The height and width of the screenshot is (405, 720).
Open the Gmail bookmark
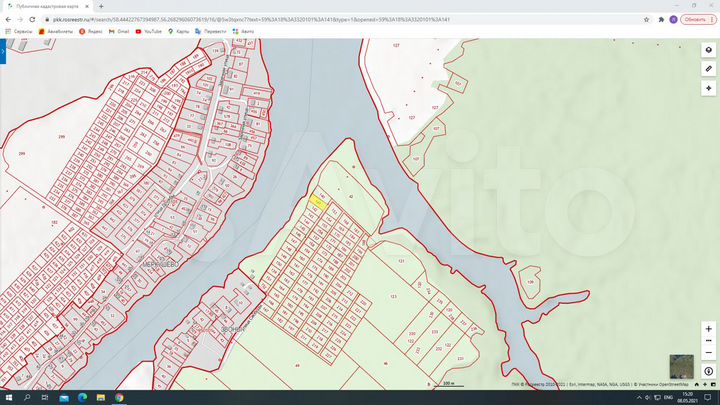[119, 31]
